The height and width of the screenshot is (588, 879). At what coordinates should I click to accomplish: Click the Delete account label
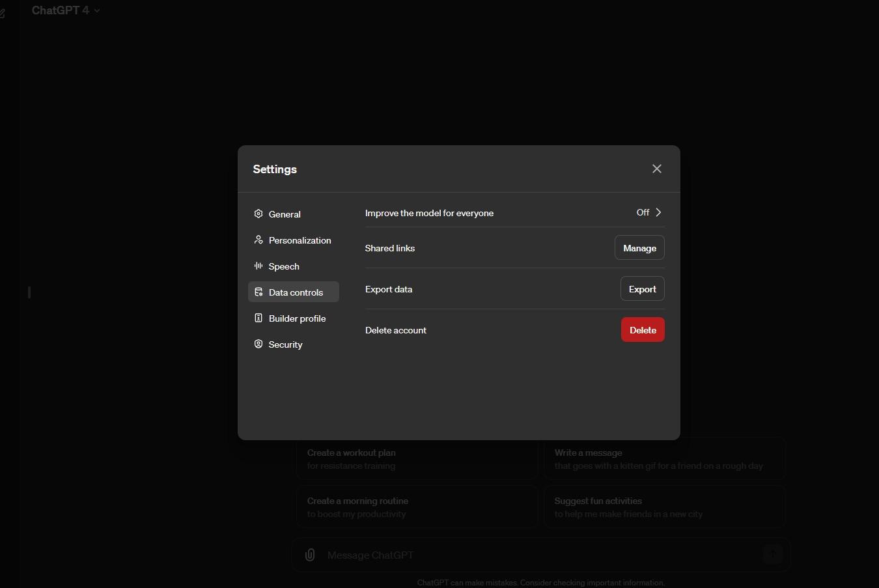pos(396,330)
